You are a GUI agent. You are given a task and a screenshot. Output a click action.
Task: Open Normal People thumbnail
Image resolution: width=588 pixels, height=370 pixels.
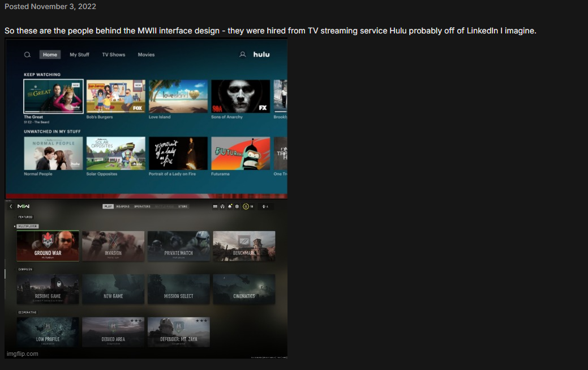click(x=53, y=153)
